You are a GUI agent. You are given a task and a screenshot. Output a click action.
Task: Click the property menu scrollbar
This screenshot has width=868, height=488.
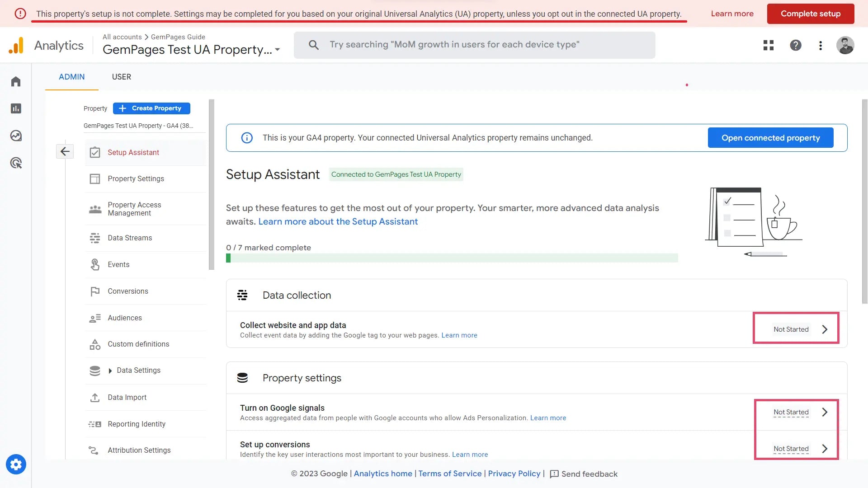tap(211, 184)
